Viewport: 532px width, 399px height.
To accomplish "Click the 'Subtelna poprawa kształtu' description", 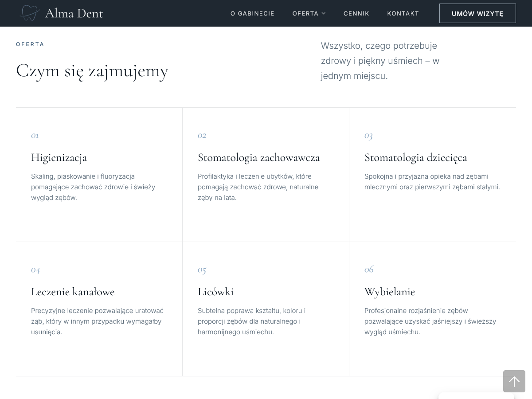I will (x=251, y=321).
